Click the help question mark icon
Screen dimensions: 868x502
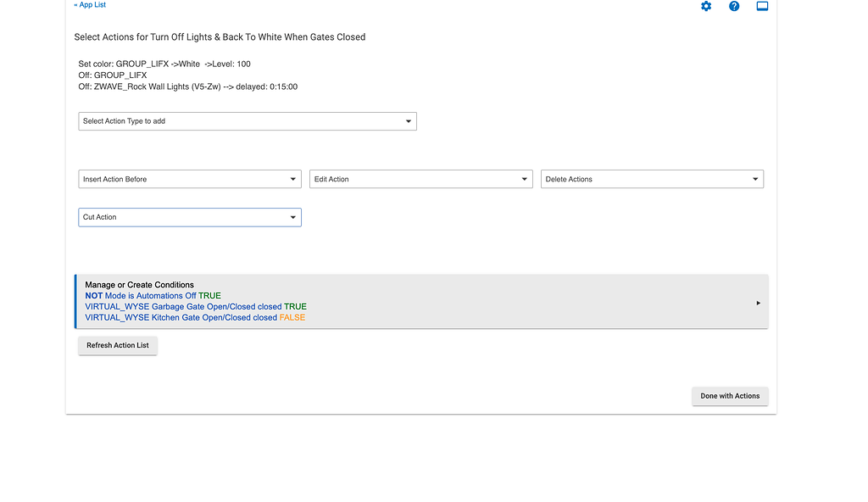pos(734,7)
